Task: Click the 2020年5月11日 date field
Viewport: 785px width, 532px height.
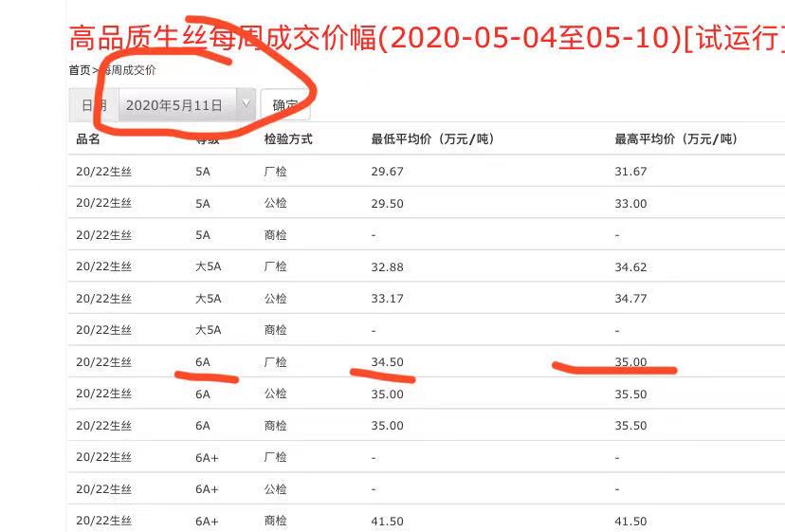Action: pyautogui.click(x=174, y=105)
